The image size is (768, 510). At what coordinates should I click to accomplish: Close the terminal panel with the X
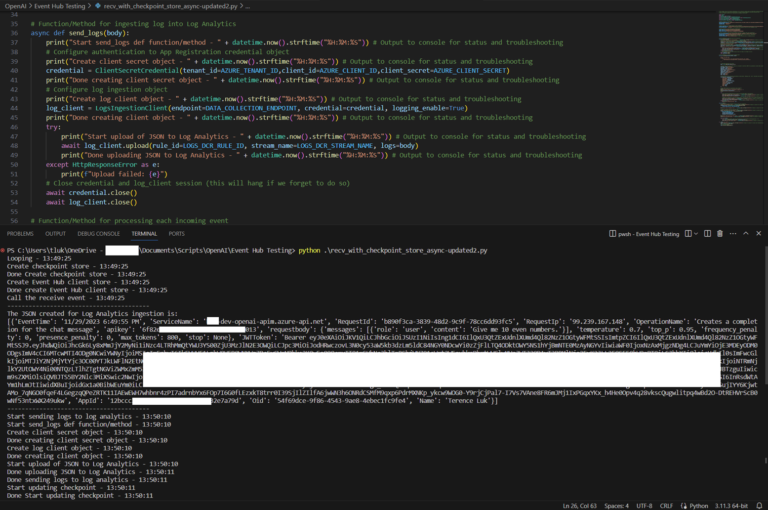(x=759, y=234)
